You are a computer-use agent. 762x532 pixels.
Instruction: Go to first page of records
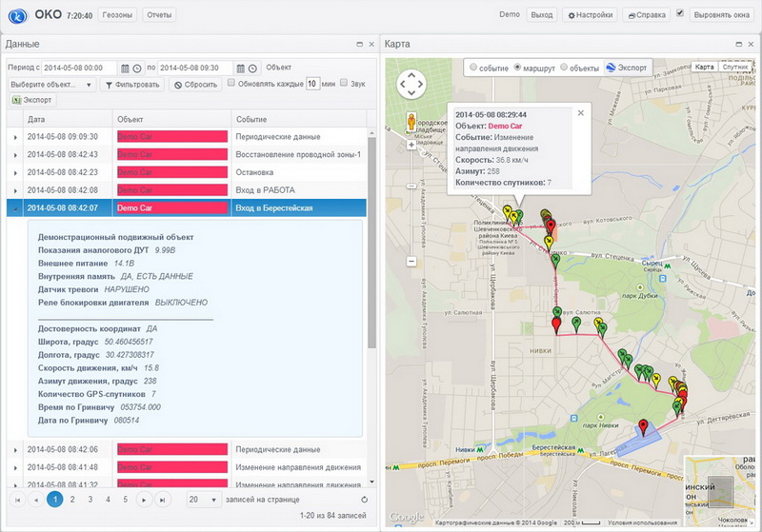pos(18,500)
